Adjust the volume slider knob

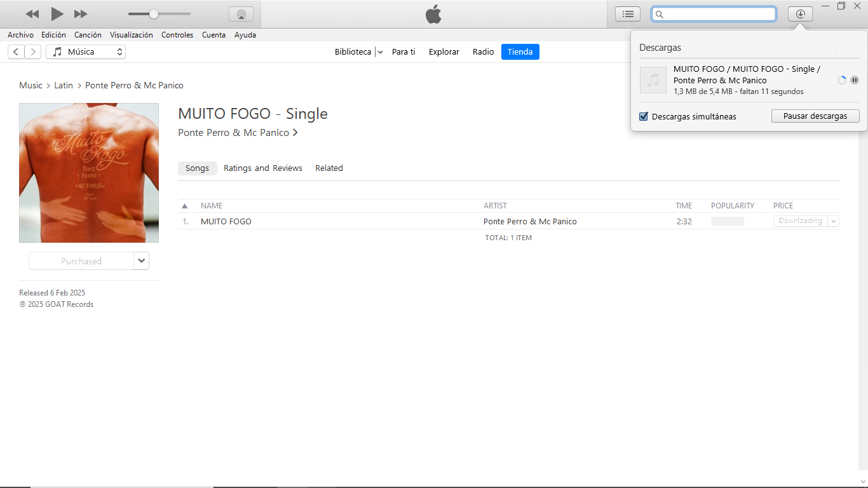tap(154, 14)
